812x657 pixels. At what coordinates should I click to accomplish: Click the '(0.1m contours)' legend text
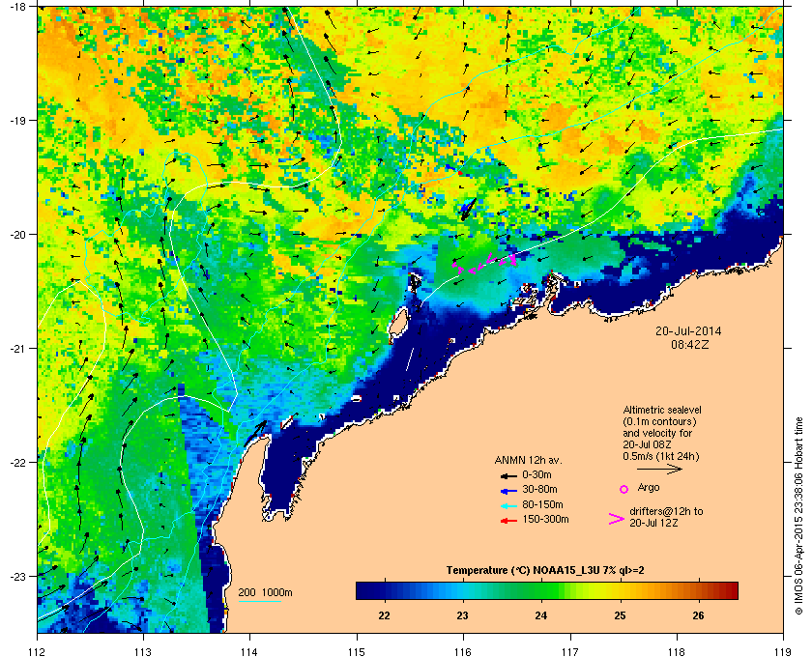(x=659, y=421)
